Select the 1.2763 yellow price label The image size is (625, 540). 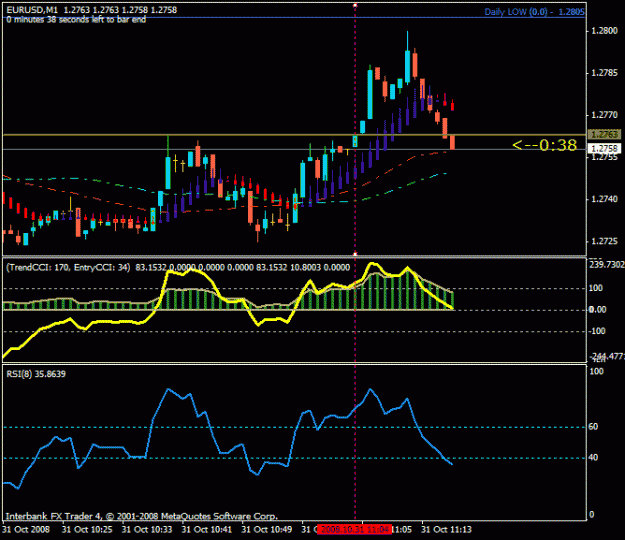[604, 134]
